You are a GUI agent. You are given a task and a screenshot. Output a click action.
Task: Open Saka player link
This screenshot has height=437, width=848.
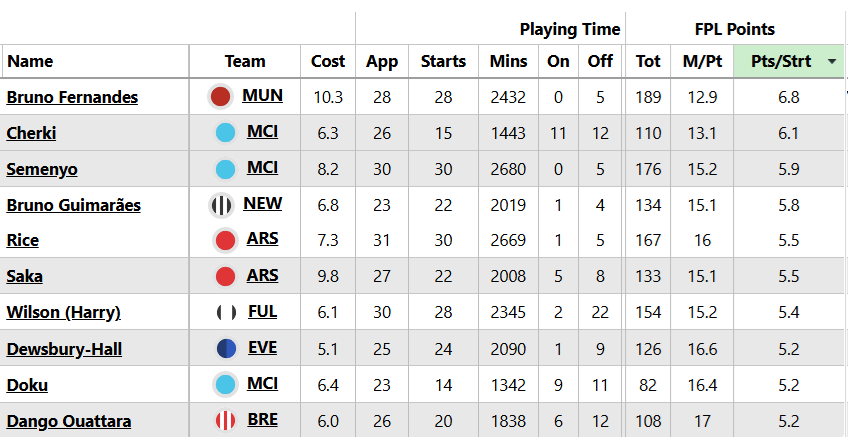coord(24,276)
